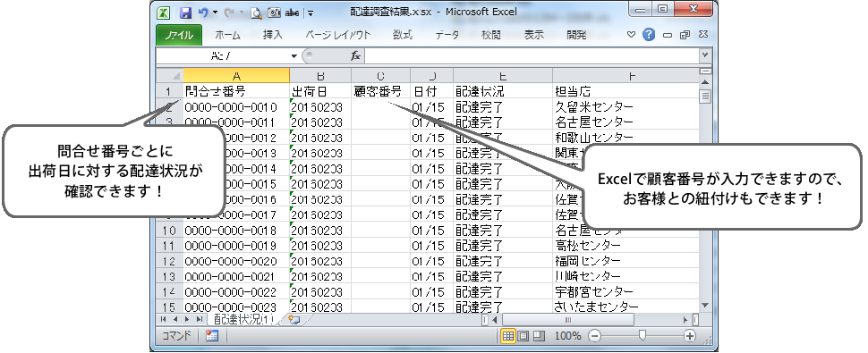Select column E header

[x=503, y=76]
